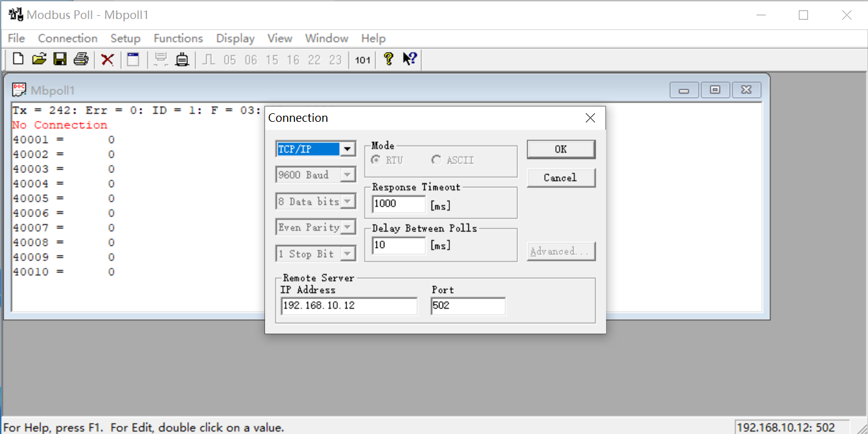Image resolution: width=868 pixels, height=434 pixels.
Task: Click the red X toolbar icon
Action: click(108, 59)
